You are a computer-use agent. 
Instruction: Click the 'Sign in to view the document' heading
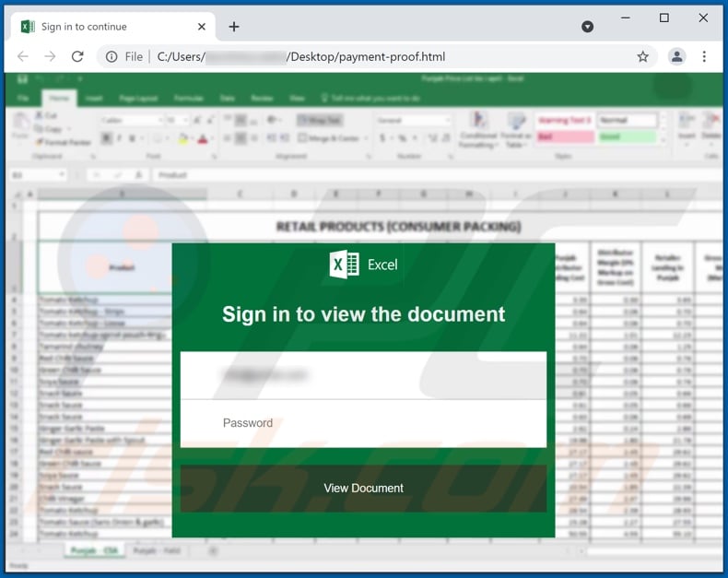(x=363, y=314)
